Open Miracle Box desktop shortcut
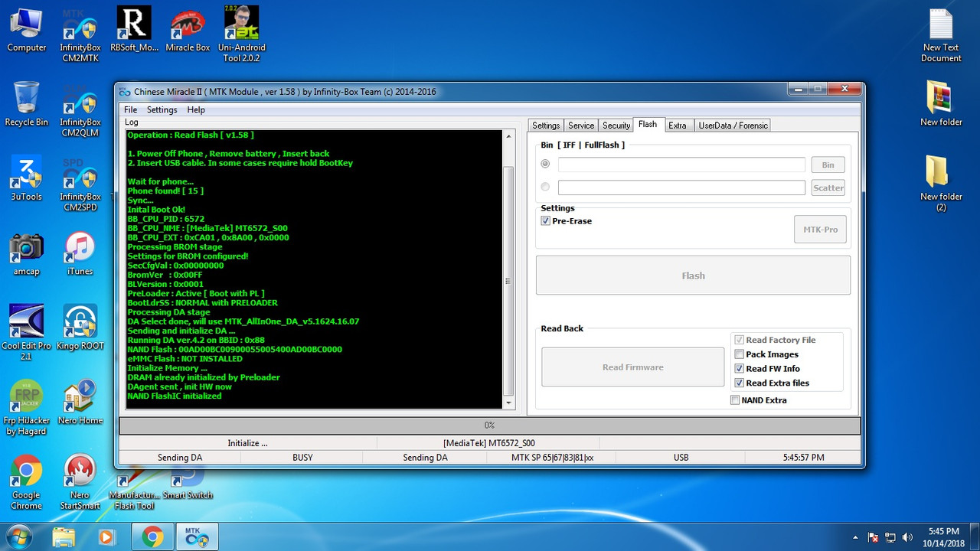 pyautogui.click(x=188, y=31)
